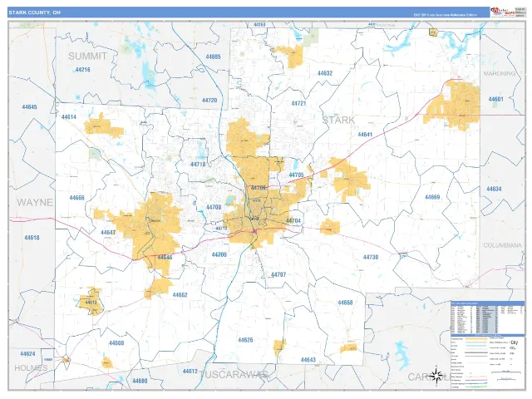
Task: Select the WAYNE county label
Action: click(35, 203)
